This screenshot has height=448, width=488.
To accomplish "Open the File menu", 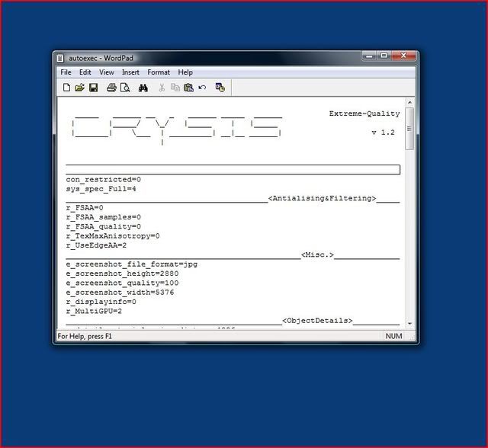I will [66, 72].
